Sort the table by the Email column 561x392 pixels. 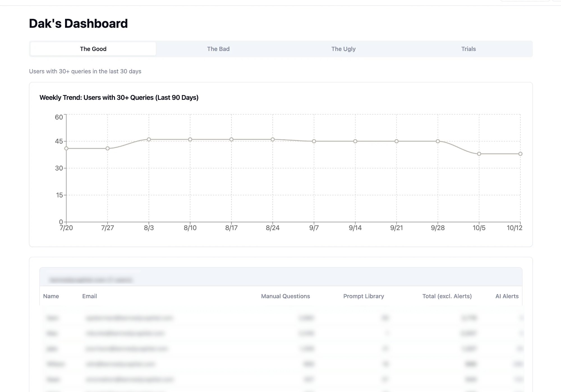click(x=89, y=296)
